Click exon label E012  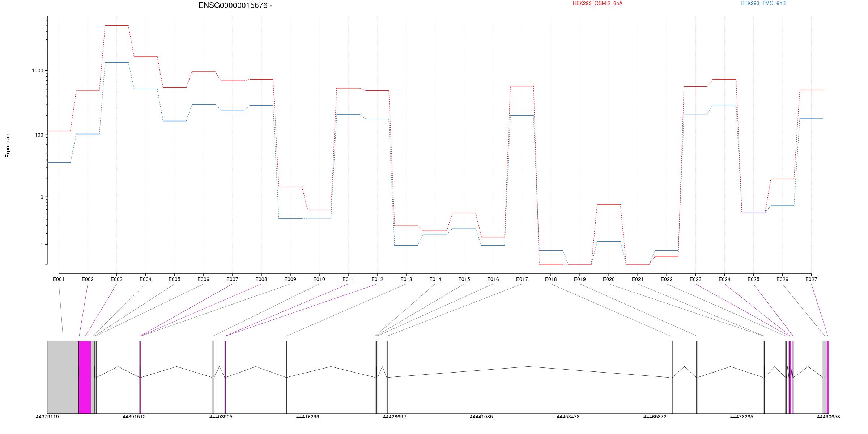click(377, 280)
